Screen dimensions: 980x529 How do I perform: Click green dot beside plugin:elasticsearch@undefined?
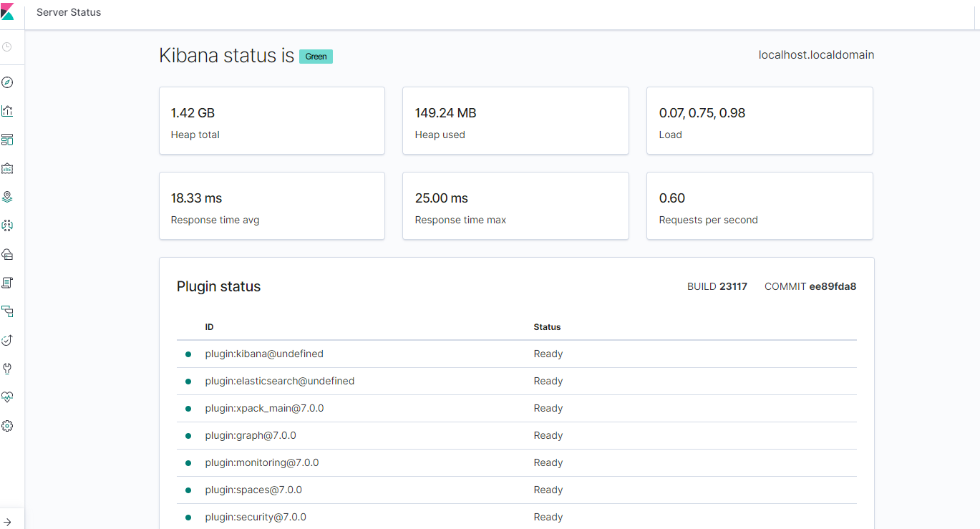point(188,381)
